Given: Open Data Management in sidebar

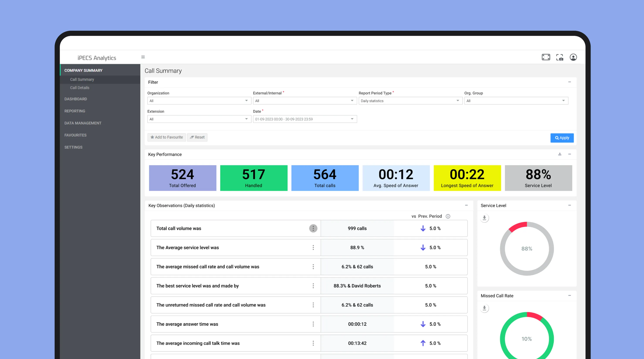Looking at the screenshot, I should [x=83, y=123].
